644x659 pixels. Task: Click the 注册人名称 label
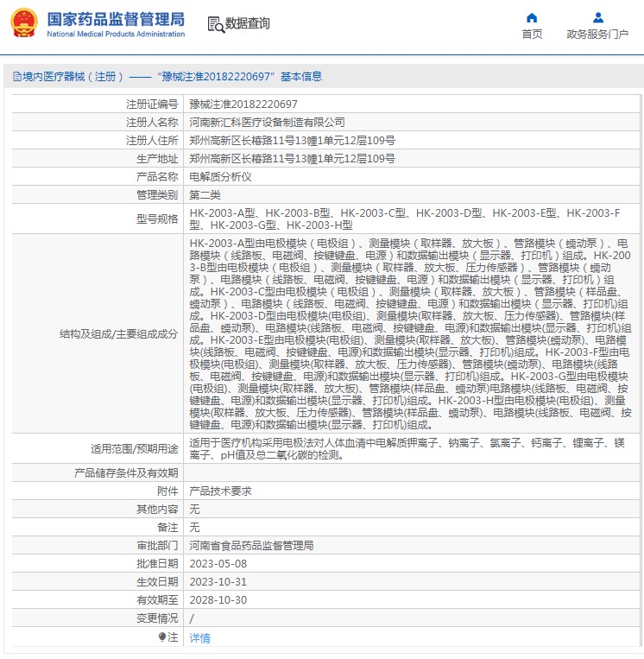pyautogui.click(x=152, y=123)
